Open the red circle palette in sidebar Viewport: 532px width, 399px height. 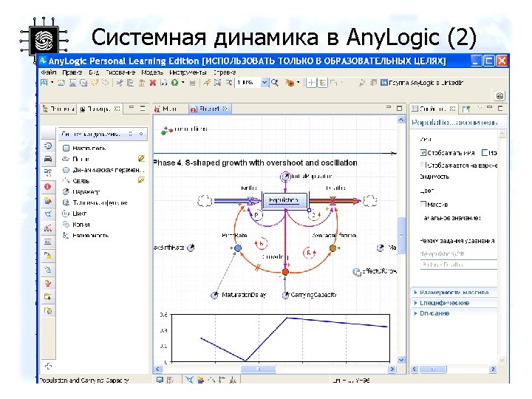click(x=48, y=187)
